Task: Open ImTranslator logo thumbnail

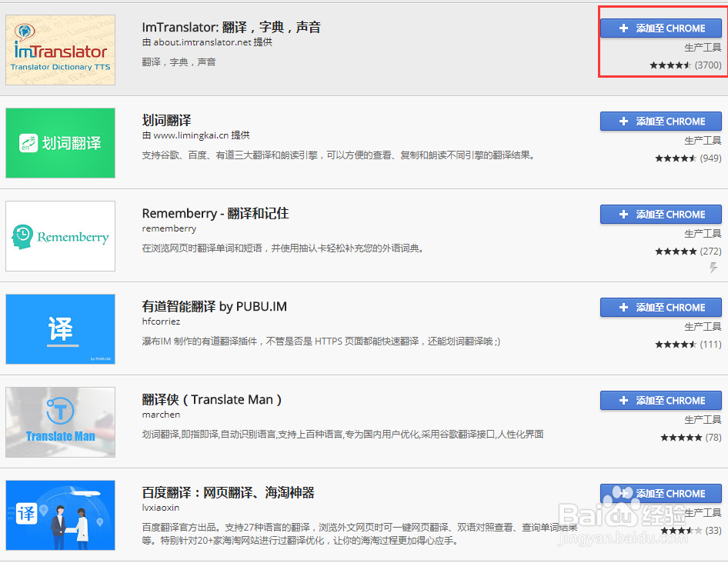Action: pos(60,50)
